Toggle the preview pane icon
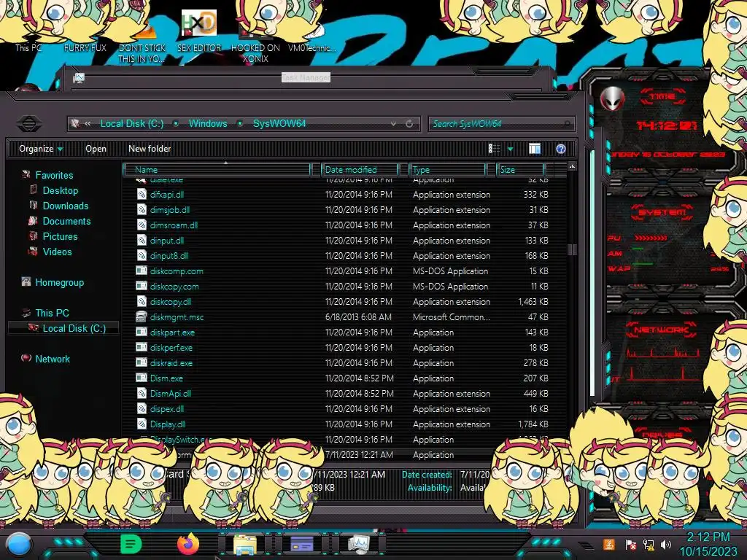This screenshot has width=747, height=560. [535, 149]
